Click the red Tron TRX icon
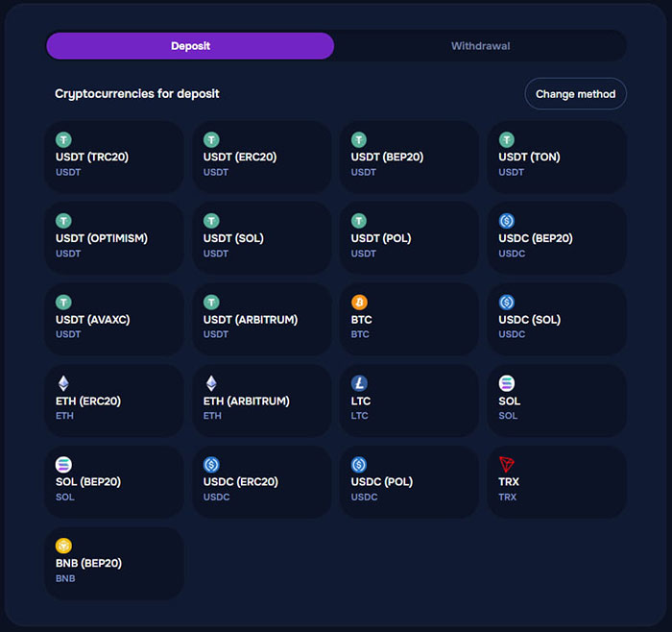Image resolution: width=672 pixels, height=632 pixels. click(x=507, y=464)
